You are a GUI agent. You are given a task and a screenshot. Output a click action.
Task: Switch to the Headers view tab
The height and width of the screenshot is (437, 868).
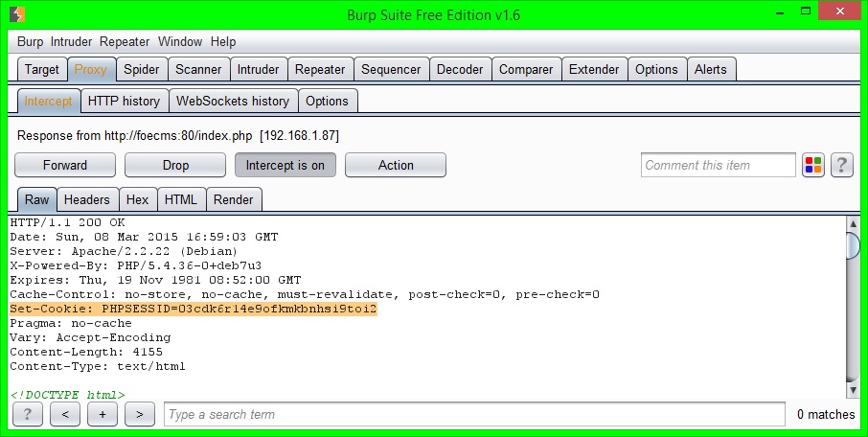tap(87, 200)
